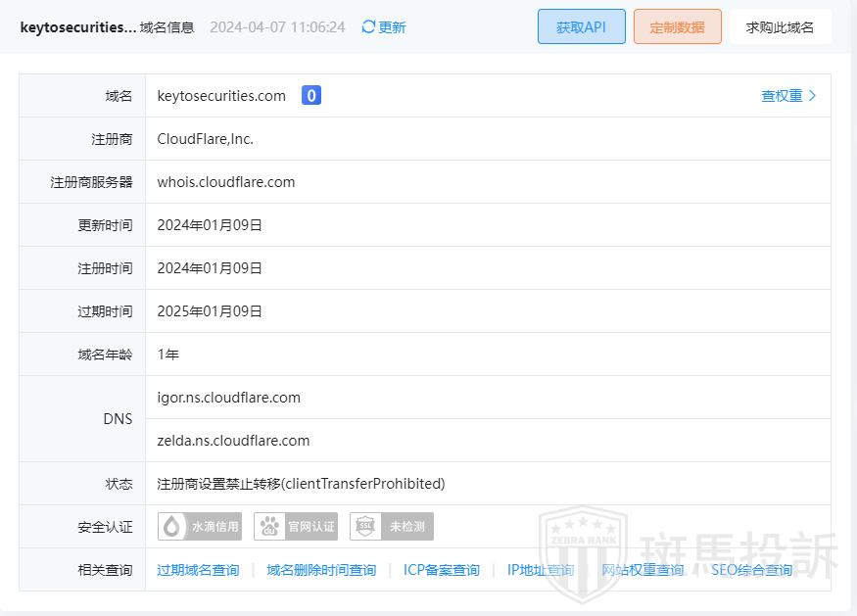Open the 过期域名查询 link
This screenshot has height=616, width=857.
[198, 570]
